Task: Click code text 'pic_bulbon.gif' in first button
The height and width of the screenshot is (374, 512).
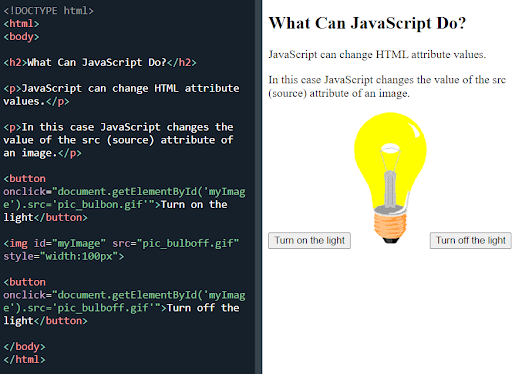Action: pyautogui.click(x=100, y=204)
